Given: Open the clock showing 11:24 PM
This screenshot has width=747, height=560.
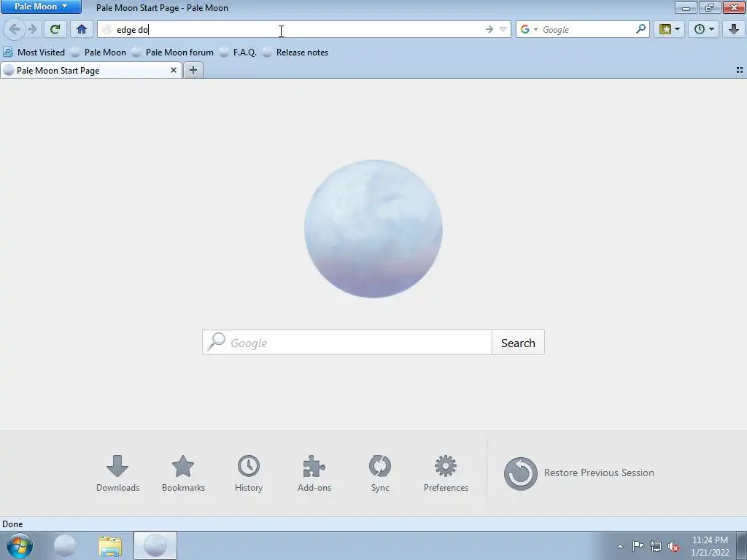Looking at the screenshot, I should pyautogui.click(x=710, y=546).
